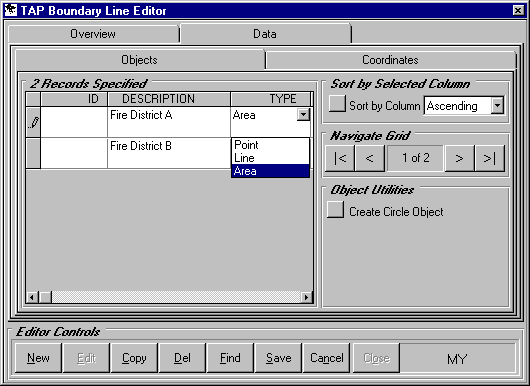This screenshot has width=530, height=386.
Task: Click the empty ID cell of Fire District A
Action: point(74,122)
